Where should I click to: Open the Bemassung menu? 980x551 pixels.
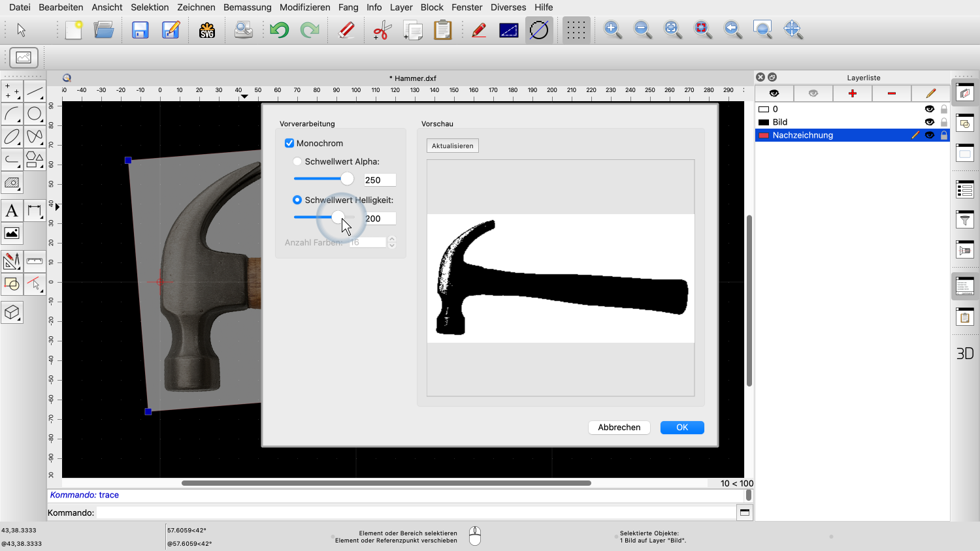point(247,7)
